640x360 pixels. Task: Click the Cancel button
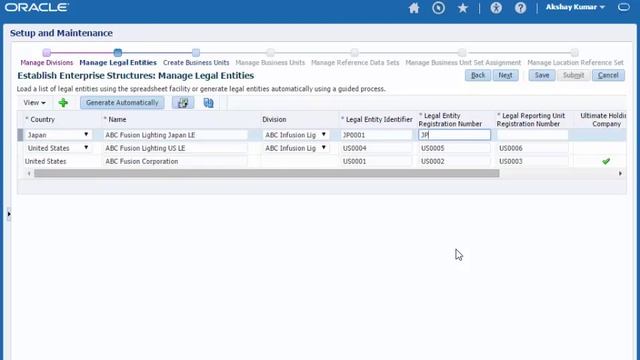pyautogui.click(x=608, y=75)
